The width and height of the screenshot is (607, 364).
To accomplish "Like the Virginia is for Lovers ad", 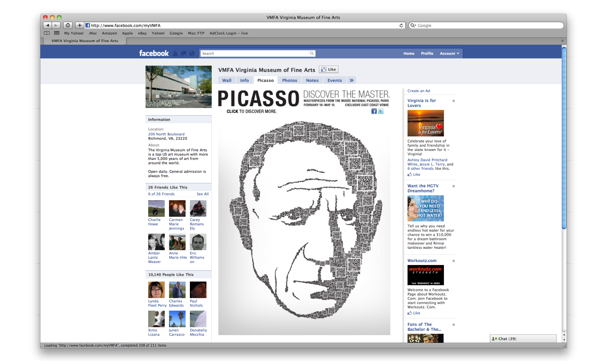I will pos(414,175).
